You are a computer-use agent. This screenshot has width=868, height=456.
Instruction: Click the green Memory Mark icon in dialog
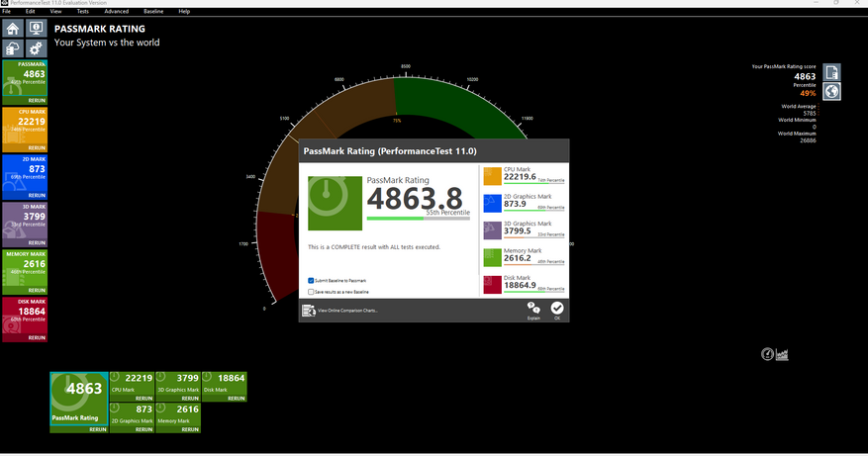[x=492, y=257]
